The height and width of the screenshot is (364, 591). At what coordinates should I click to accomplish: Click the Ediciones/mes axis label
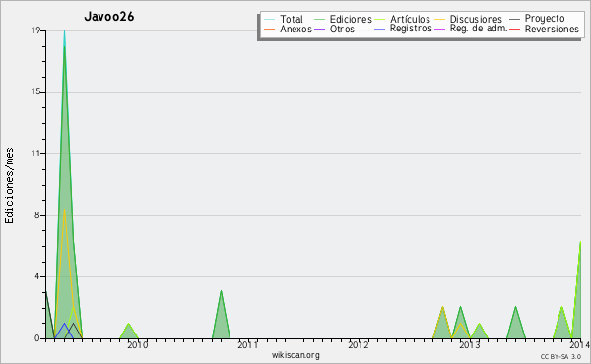coord(9,186)
